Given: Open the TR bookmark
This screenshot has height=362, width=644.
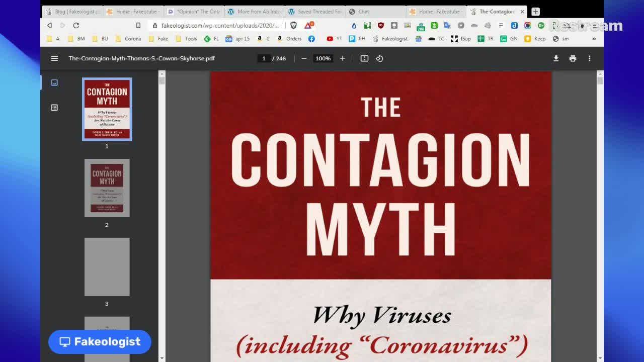Looking at the screenshot, I should click(486, 39).
